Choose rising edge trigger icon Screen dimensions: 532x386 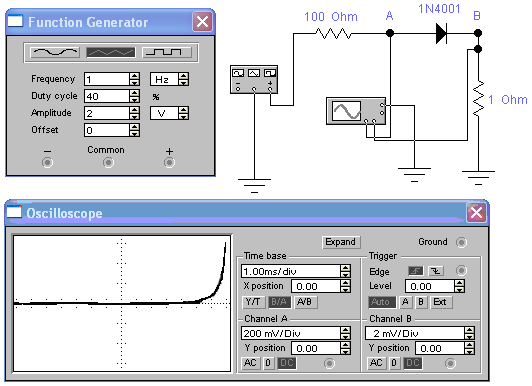pos(416,271)
